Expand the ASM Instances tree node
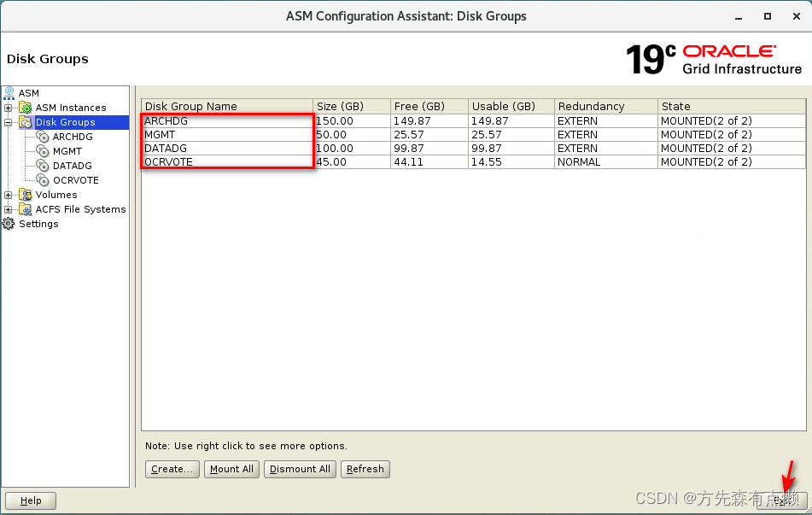This screenshot has height=515, width=812. click(x=9, y=108)
